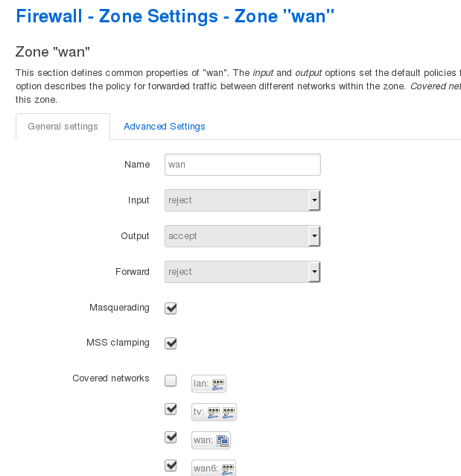Uncheck the tv covered network checkbox
This screenshot has height=476, width=461.
pos(171,408)
